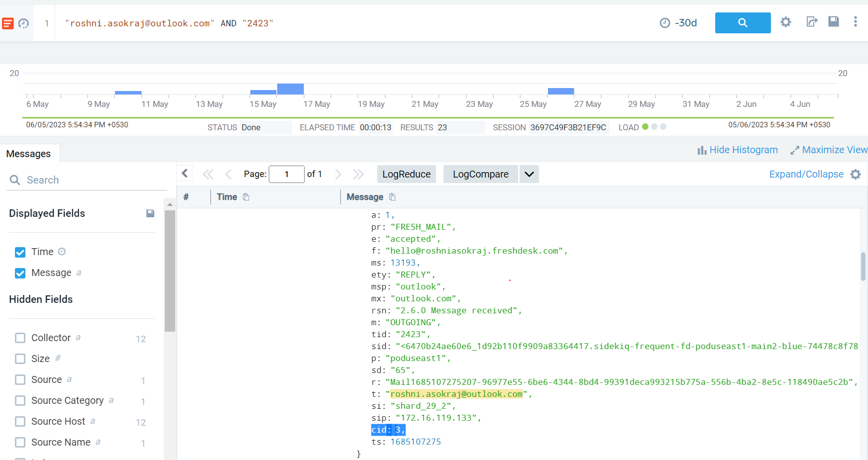Uncheck the Time field checkbox
This screenshot has height=460, width=868.
[x=20, y=252]
